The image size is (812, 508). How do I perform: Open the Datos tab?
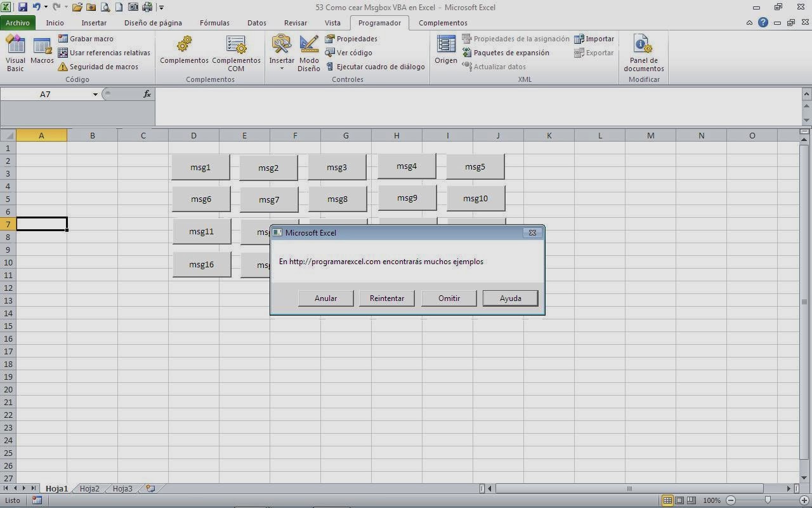coord(257,23)
